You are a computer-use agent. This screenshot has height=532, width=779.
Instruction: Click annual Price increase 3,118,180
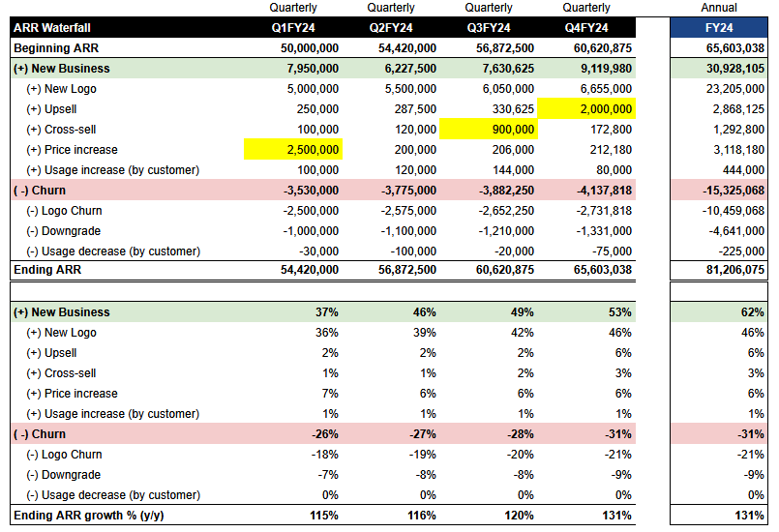coord(738,150)
